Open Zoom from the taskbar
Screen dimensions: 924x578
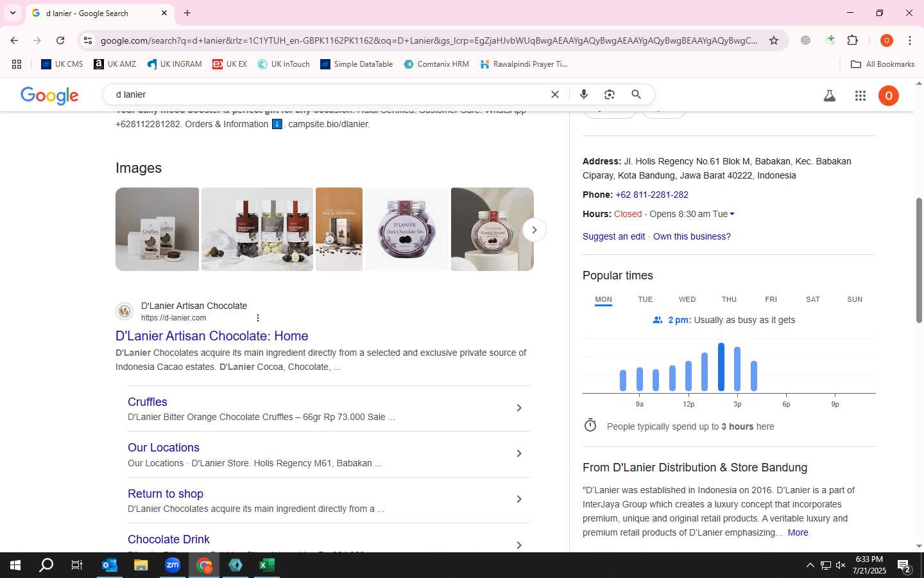tap(173, 565)
